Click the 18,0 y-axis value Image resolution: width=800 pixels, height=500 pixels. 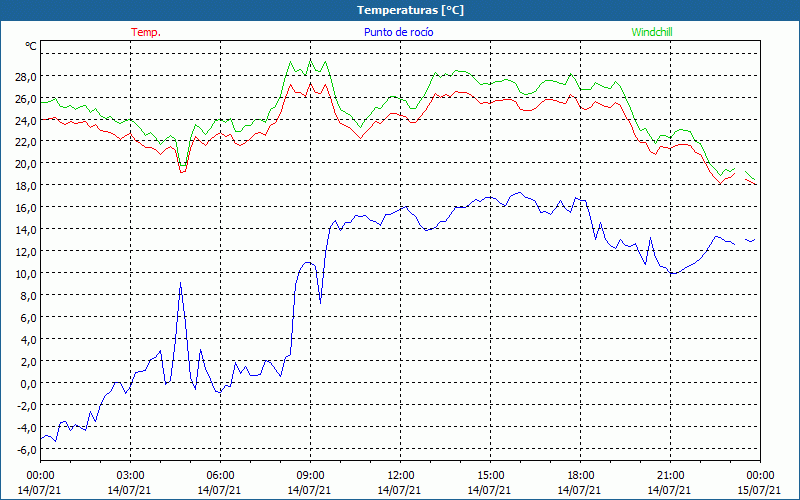[x=26, y=186]
